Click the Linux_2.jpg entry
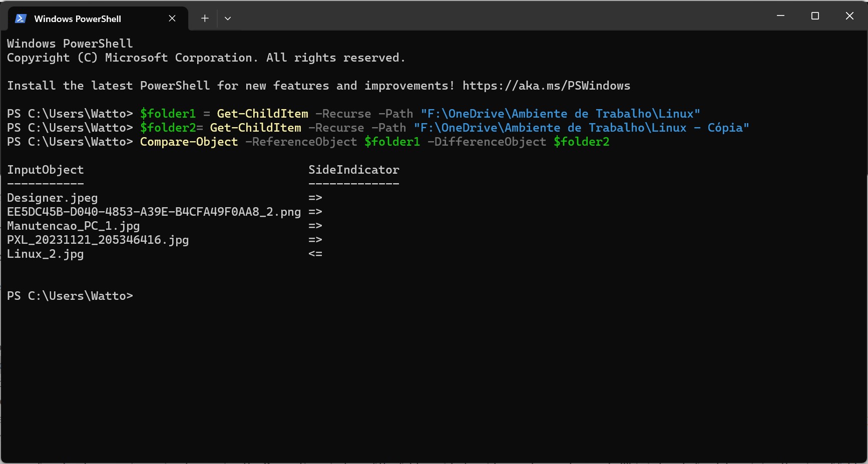This screenshot has width=868, height=464. coord(45,254)
